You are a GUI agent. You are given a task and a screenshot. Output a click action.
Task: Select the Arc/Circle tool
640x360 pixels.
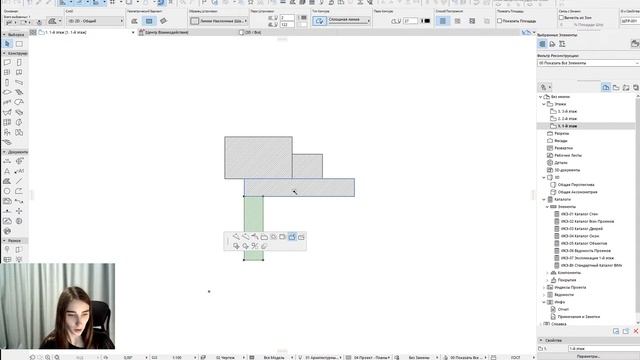(x=7, y=191)
